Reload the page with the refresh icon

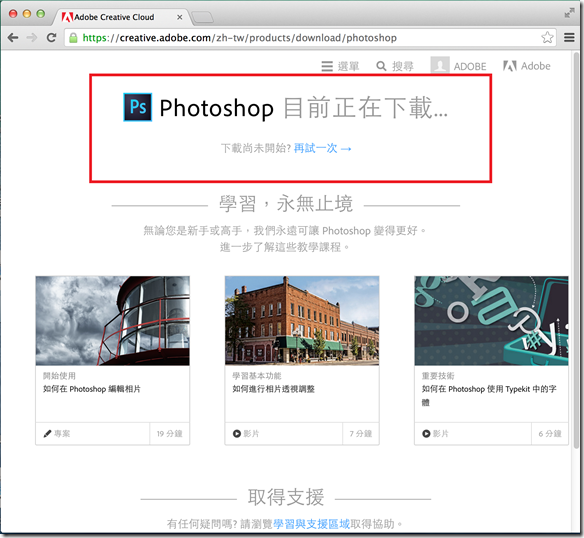[x=51, y=37]
